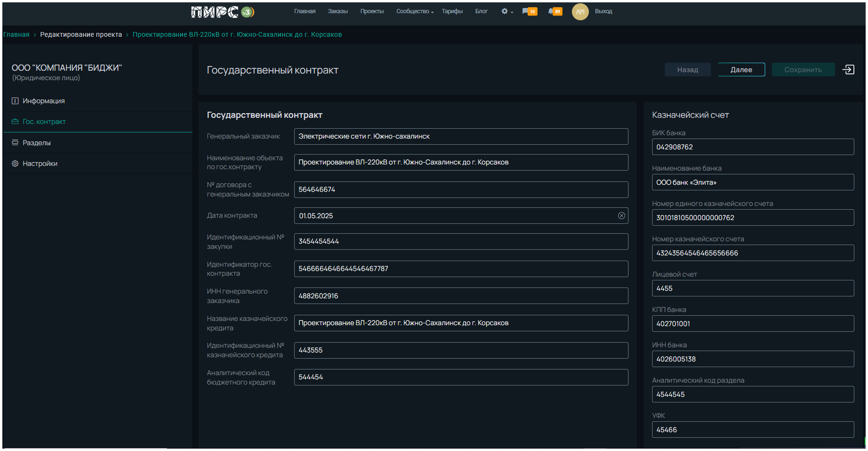This screenshot has width=868, height=451.
Task: Click the project name breadcrumb link
Action: 237,34
